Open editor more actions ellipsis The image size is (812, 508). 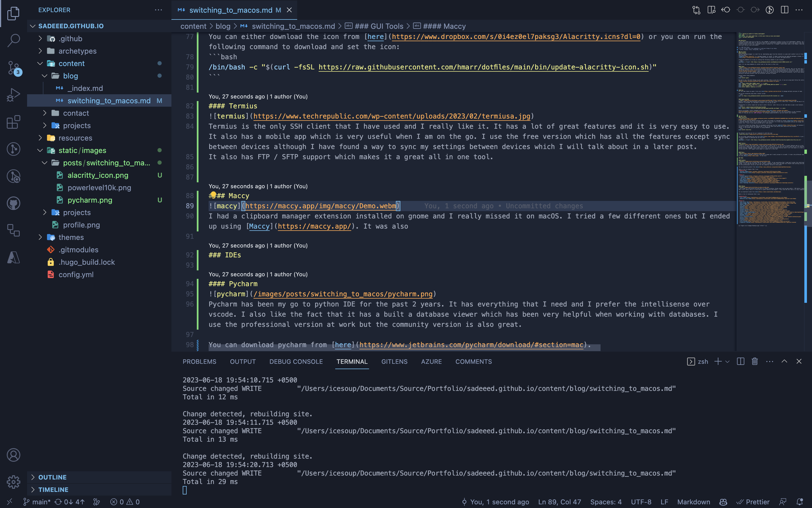(x=799, y=10)
